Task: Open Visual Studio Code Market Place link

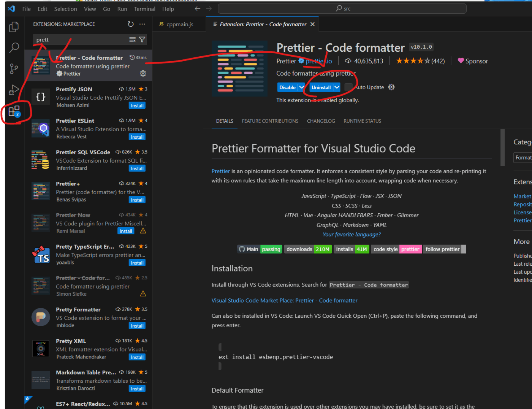Action: coord(284,300)
